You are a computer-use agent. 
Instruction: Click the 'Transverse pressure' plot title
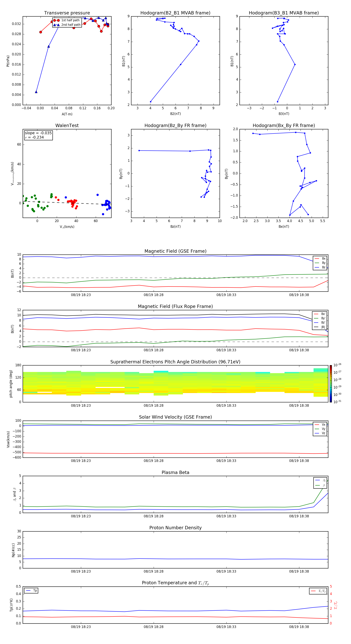[x=67, y=13]
